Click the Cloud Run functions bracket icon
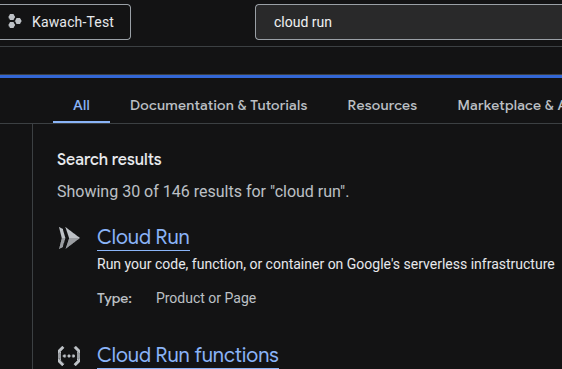 point(69,356)
